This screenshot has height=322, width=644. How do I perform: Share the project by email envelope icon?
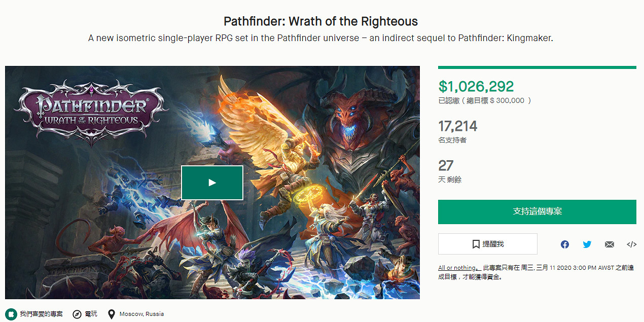tap(610, 244)
